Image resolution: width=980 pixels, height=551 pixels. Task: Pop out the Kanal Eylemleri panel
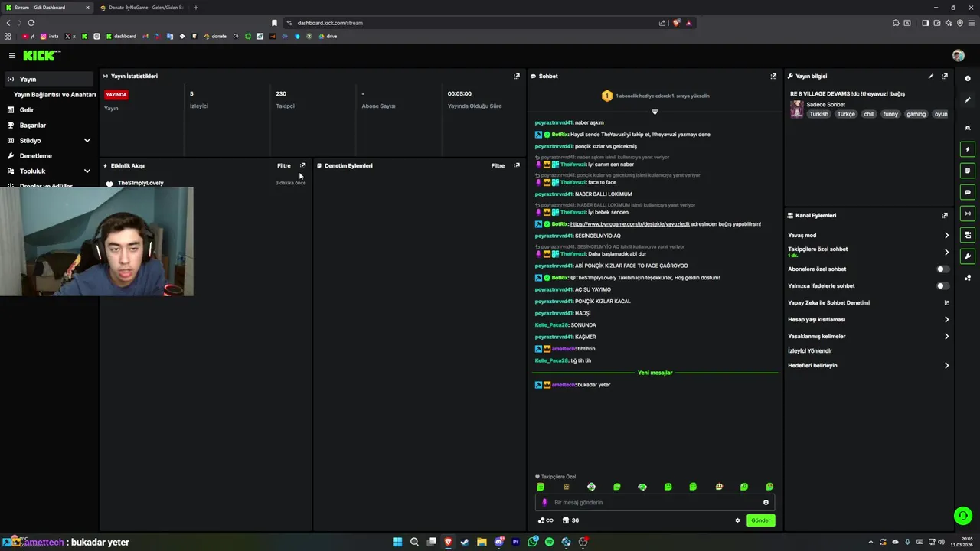(945, 215)
